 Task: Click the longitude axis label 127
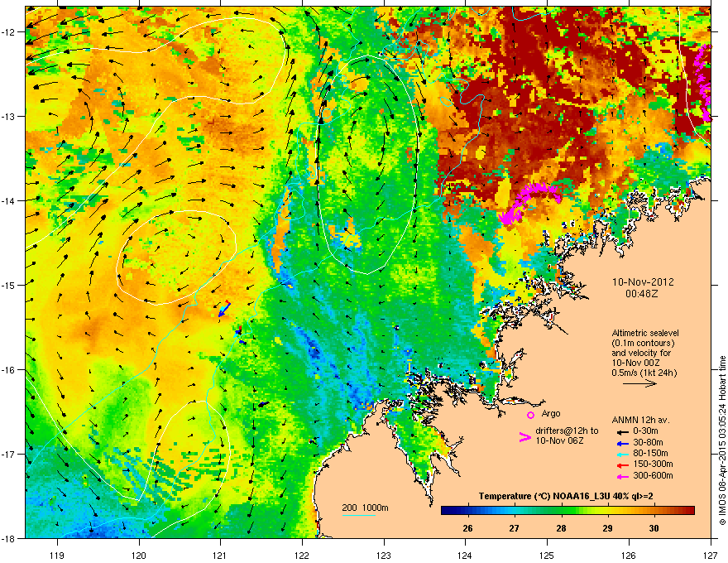[x=711, y=555]
